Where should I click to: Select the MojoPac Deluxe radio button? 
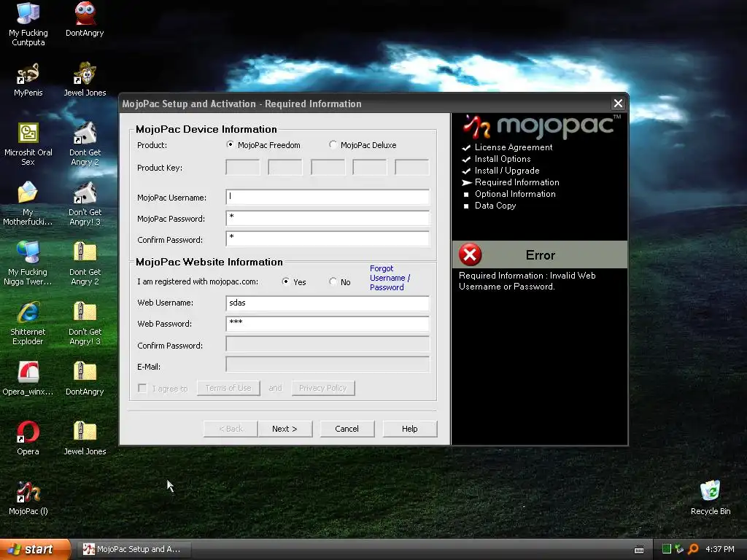pyautogui.click(x=333, y=145)
